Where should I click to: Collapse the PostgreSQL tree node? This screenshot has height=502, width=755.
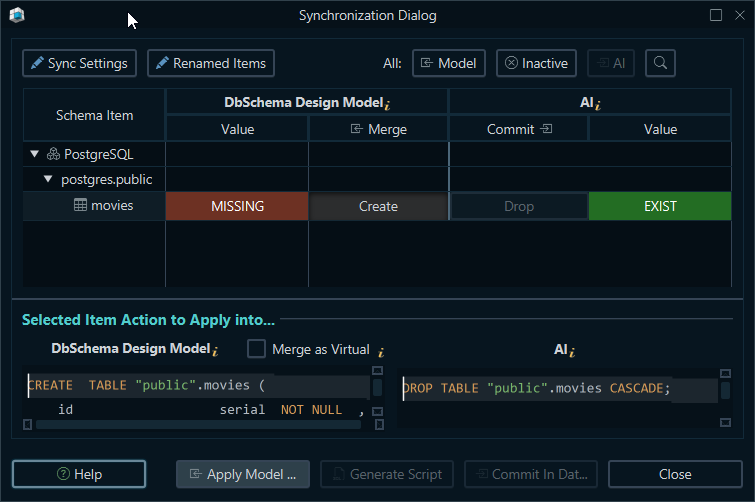tap(34, 154)
